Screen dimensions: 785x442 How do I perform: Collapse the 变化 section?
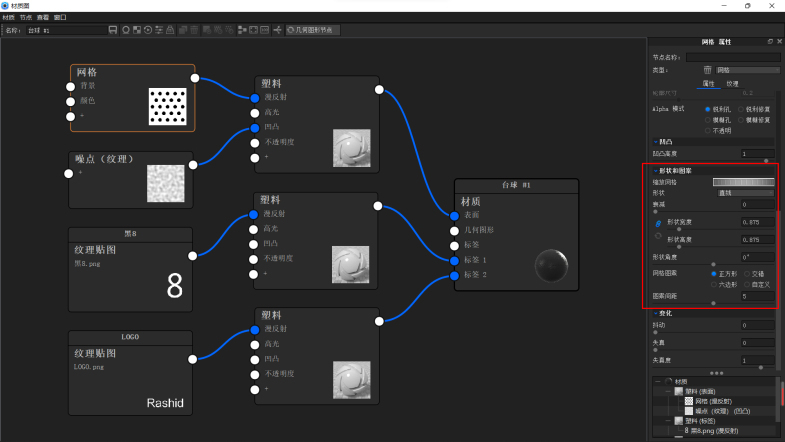pyautogui.click(x=656, y=313)
